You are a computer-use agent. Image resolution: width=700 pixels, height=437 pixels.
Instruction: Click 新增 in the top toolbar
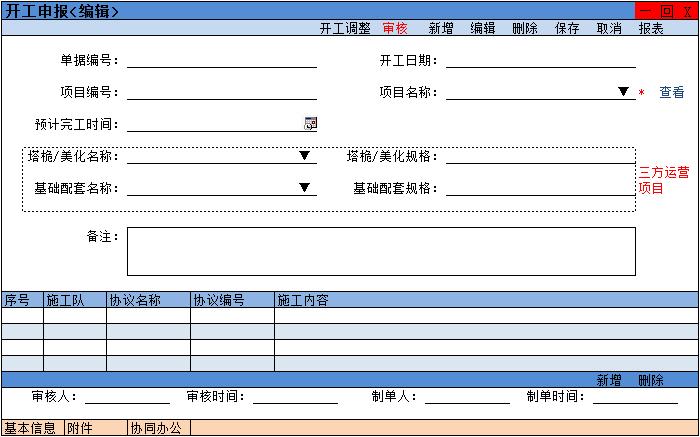(441, 28)
